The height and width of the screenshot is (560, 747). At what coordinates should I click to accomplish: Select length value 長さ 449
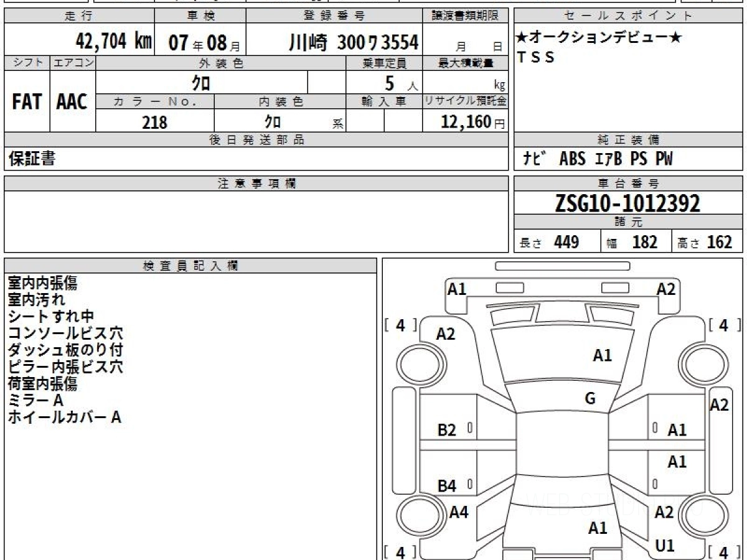550,243
